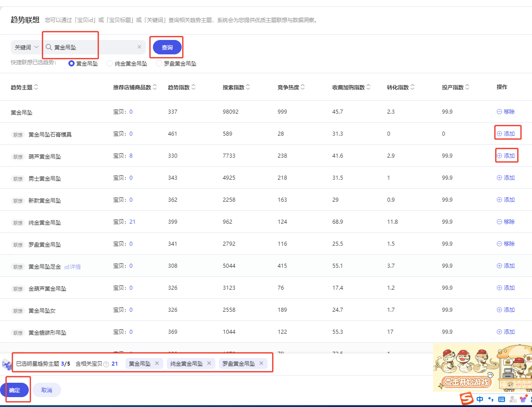Click the Sogou input method S icon
Image resolution: width=532 pixels, height=407 pixels.
(x=468, y=398)
